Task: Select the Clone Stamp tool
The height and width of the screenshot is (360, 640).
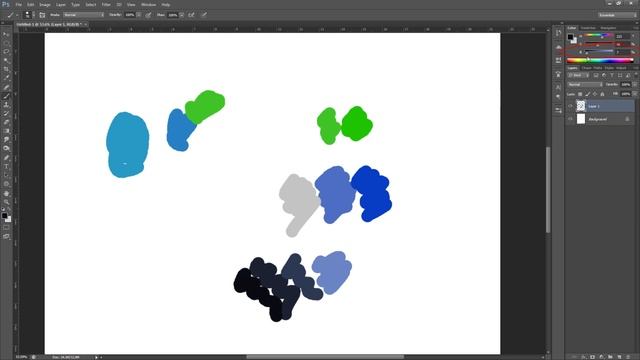Action: tap(6, 104)
